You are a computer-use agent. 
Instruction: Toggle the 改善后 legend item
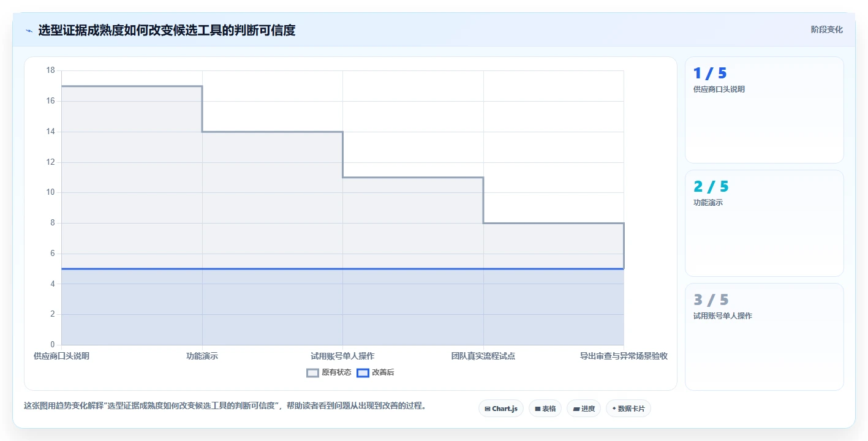point(376,372)
